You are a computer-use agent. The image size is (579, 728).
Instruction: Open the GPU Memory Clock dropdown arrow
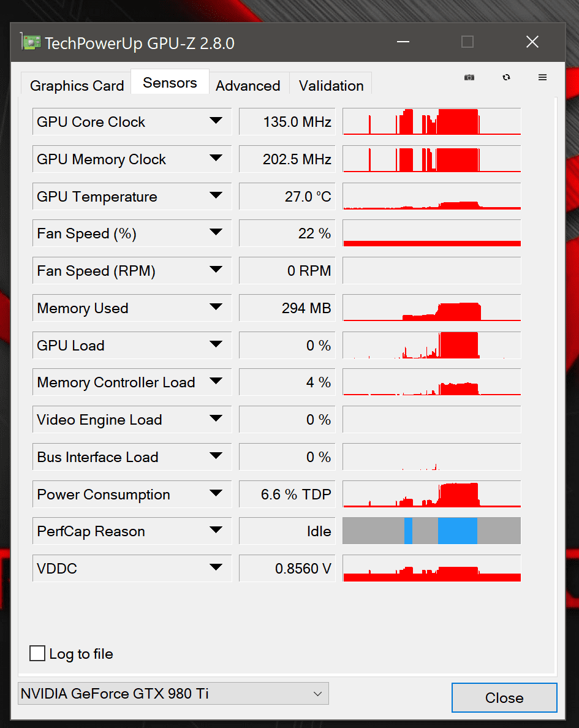216,158
